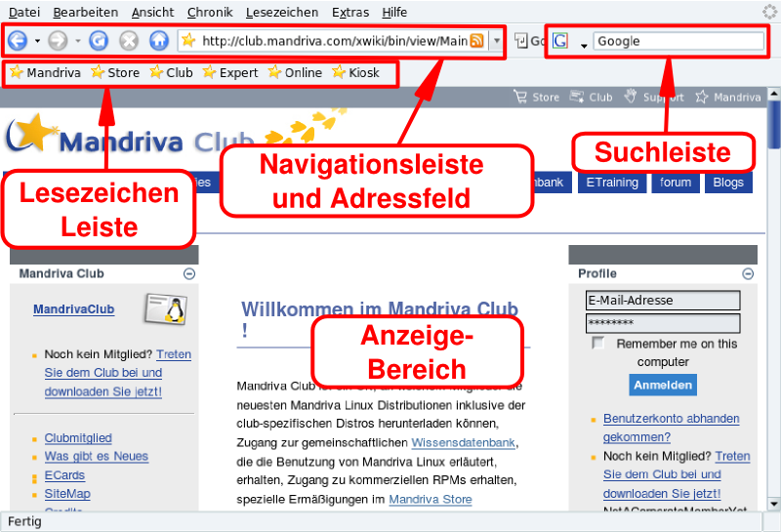
Task: Open the Clubmitglied link
Action: 78,438
